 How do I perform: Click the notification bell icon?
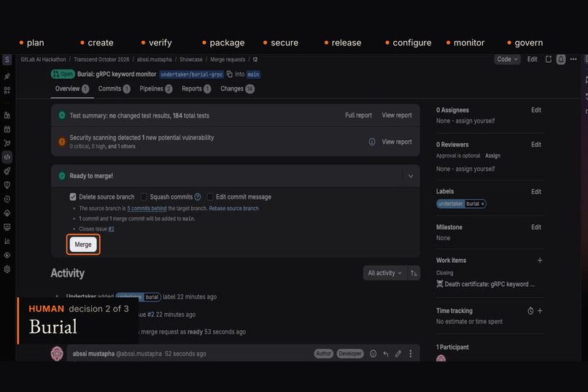tap(560, 59)
